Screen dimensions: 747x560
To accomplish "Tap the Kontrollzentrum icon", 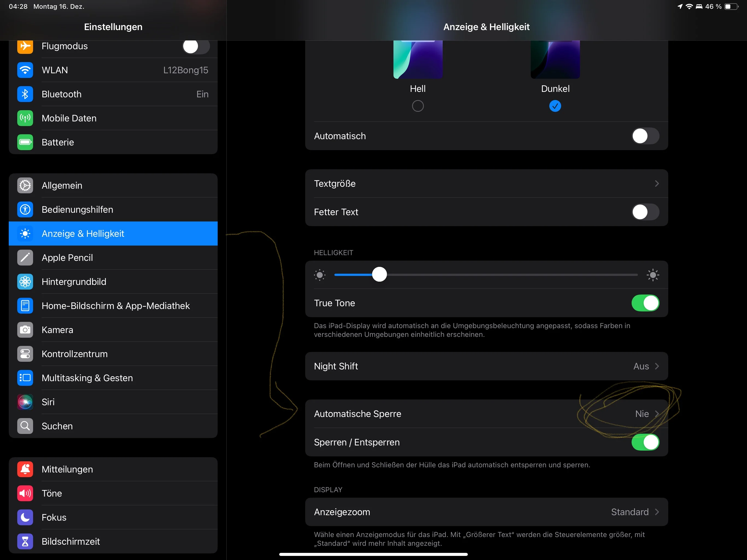I will point(25,354).
